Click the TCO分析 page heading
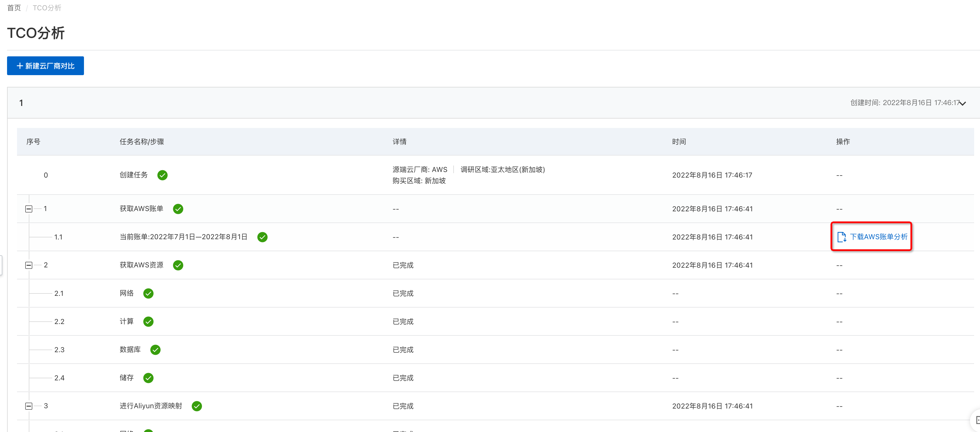 pos(36,33)
